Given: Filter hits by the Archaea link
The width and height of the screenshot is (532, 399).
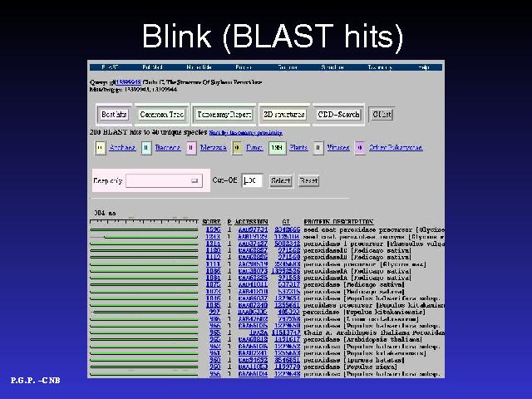Looking at the screenshot, I should [x=122, y=148].
